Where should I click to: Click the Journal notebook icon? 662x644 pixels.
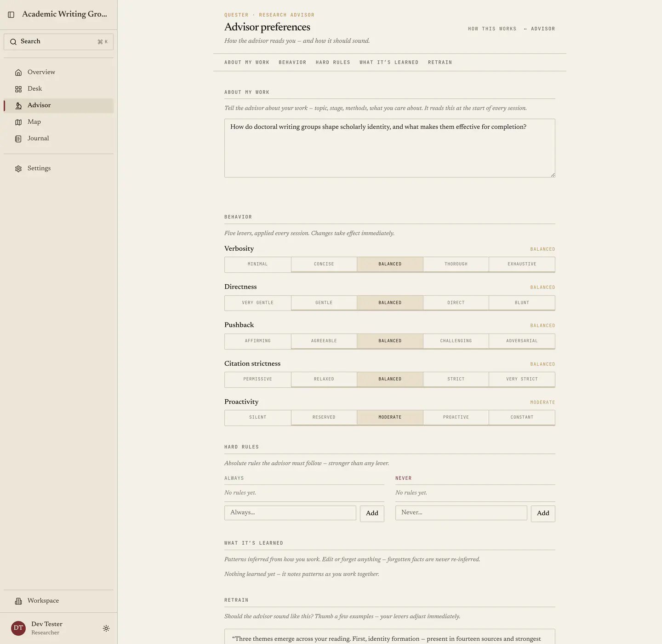(18, 139)
